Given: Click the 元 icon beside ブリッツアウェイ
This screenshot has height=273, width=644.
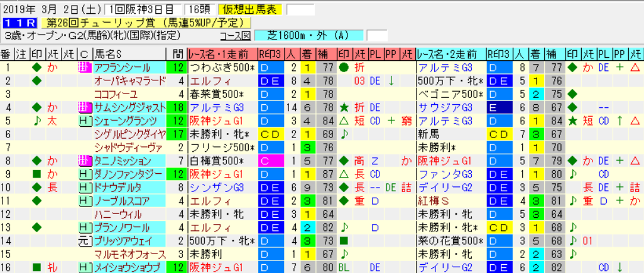Looking at the screenshot, I should 85,241.
